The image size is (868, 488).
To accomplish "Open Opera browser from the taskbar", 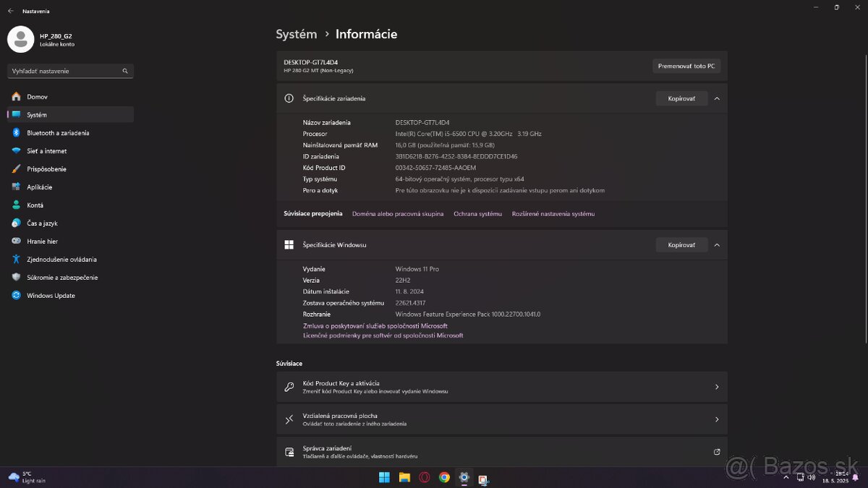I will tap(425, 477).
